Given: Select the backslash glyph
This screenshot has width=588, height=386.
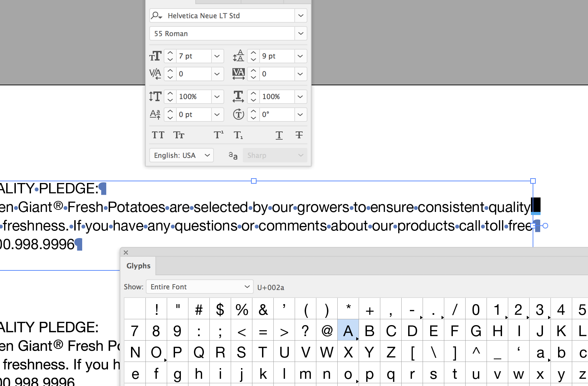Looking at the screenshot, I should pyautogui.click(x=434, y=352).
